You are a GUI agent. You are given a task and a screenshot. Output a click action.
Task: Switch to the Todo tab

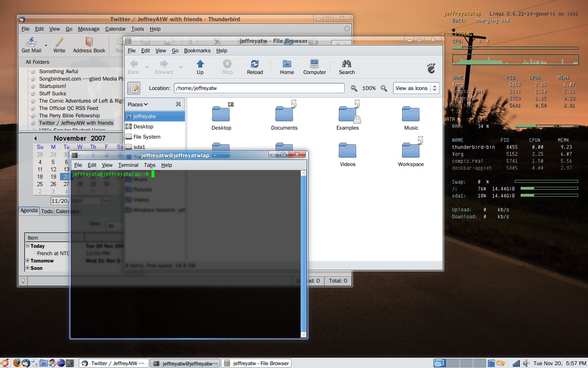(47, 211)
